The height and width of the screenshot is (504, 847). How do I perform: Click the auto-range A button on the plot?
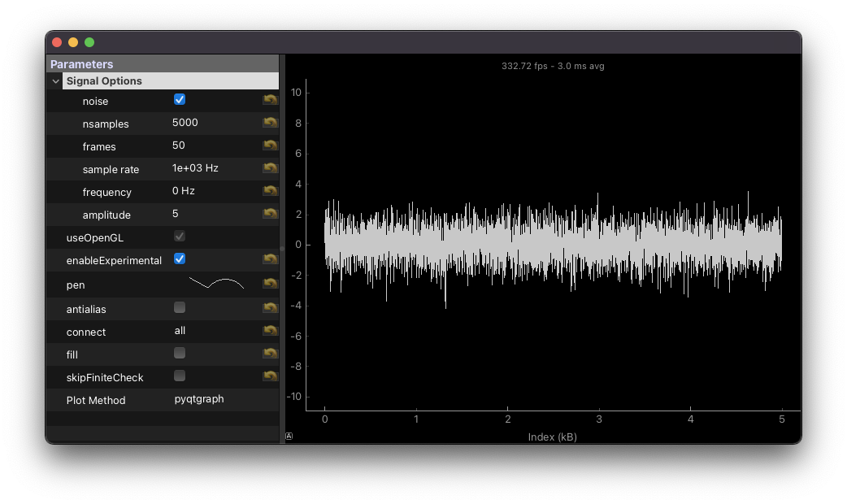(x=289, y=436)
